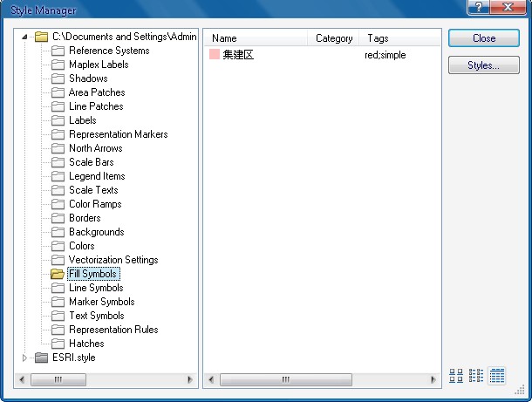This screenshot has height=402, width=532.
Task: Click the Shadows folder icon
Action: point(58,78)
